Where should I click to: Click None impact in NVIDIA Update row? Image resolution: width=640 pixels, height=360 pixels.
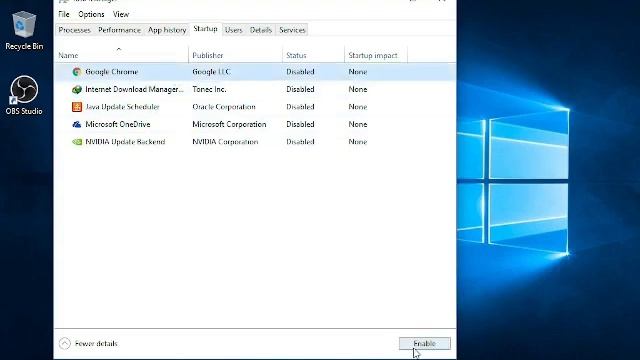(x=358, y=142)
